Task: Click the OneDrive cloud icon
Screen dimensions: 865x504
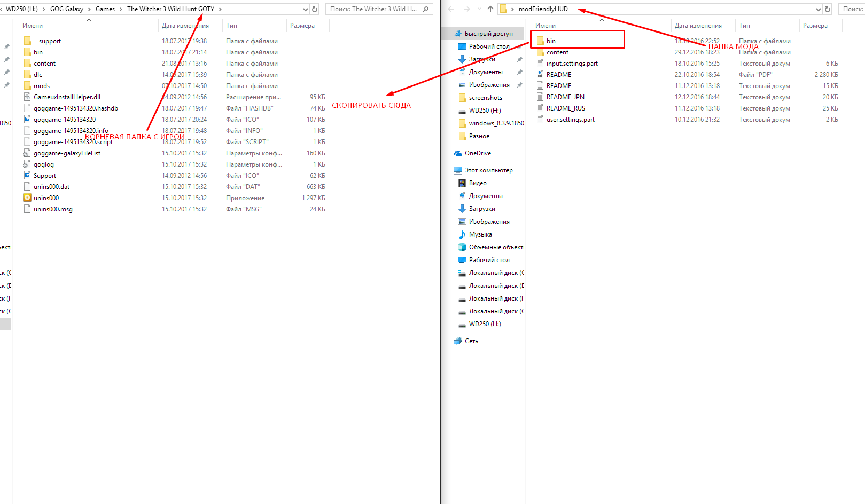Action: [x=458, y=153]
